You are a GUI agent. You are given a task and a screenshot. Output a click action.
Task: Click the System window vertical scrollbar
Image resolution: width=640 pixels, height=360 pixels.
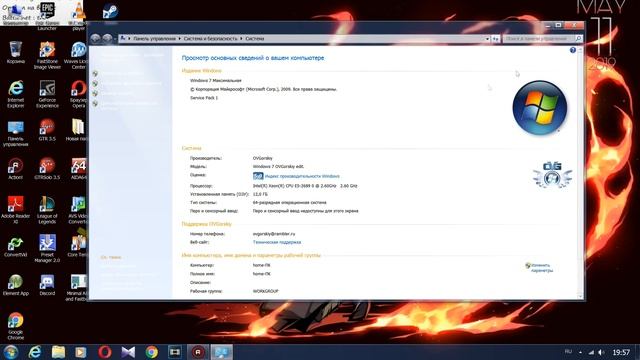click(x=580, y=173)
